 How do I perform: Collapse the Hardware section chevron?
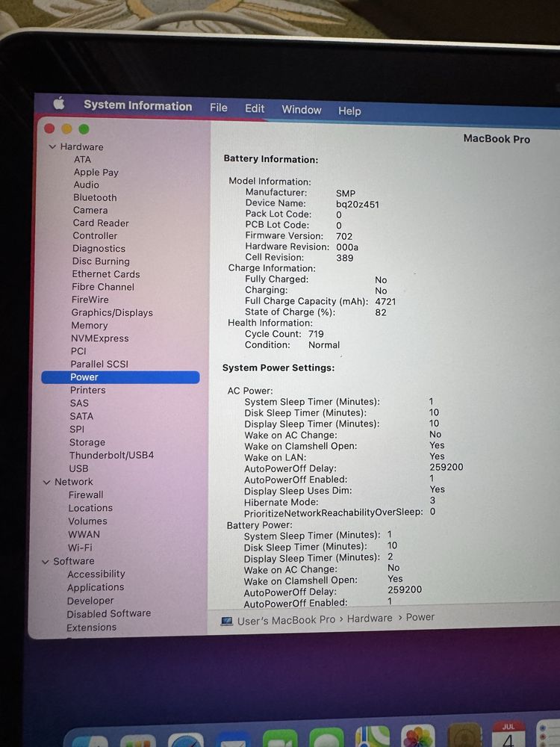(52, 146)
